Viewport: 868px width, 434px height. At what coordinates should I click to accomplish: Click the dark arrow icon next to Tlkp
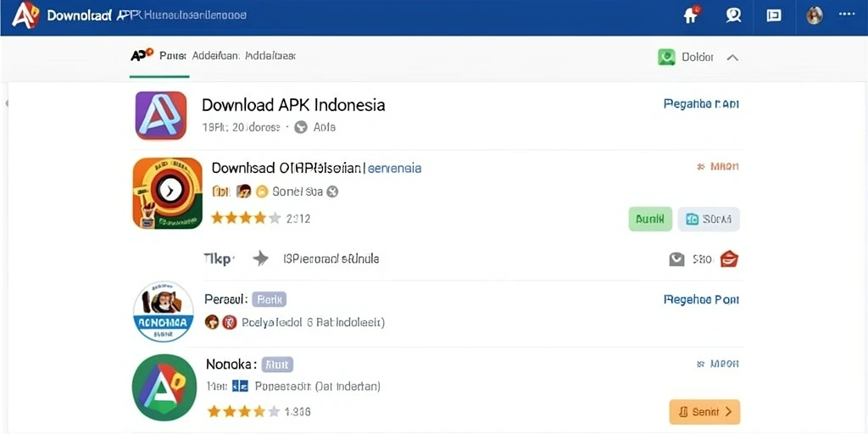[x=260, y=259]
